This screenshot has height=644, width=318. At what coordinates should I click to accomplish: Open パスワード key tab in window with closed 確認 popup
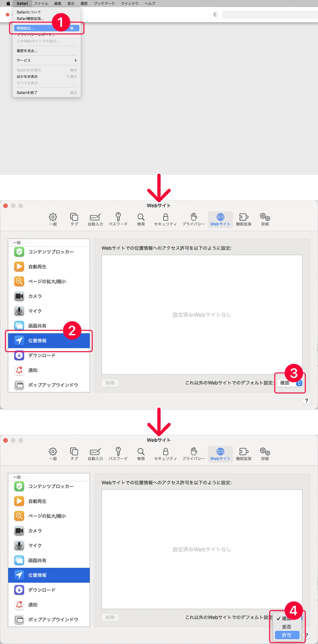[118, 219]
